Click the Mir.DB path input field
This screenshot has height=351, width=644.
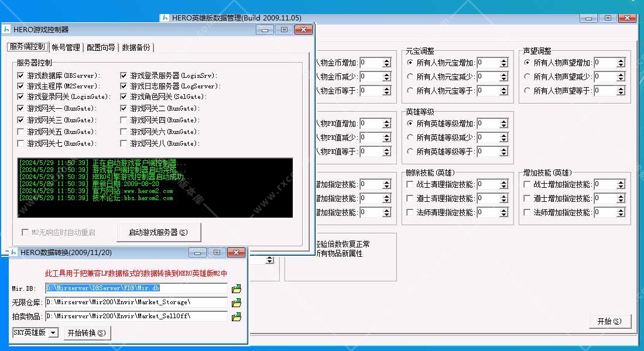coord(136,288)
